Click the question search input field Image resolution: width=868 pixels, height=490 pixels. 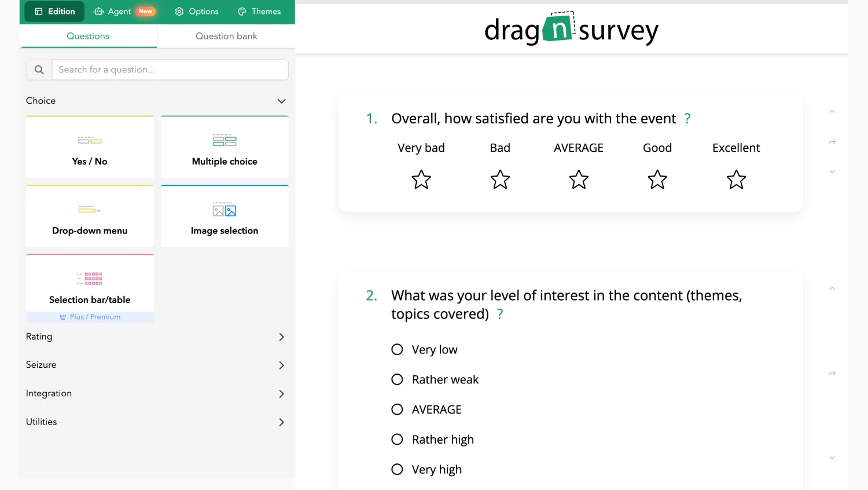pos(170,70)
